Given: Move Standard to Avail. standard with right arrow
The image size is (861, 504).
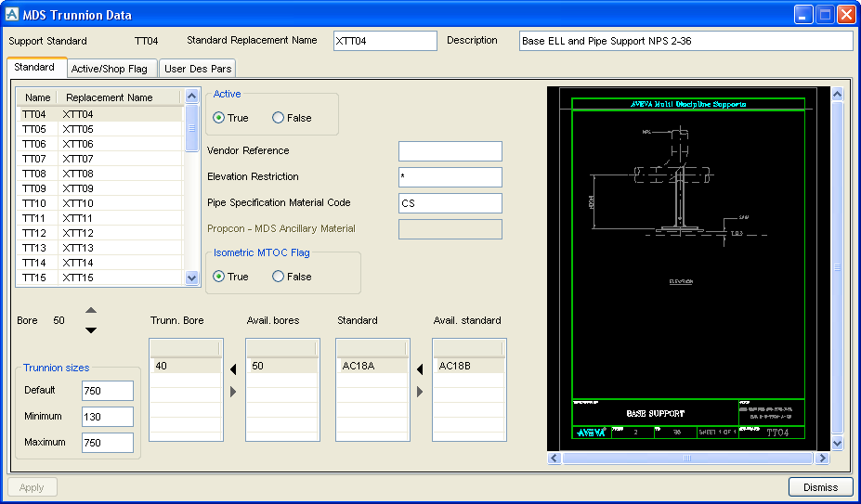Looking at the screenshot, I should point(420,392).
